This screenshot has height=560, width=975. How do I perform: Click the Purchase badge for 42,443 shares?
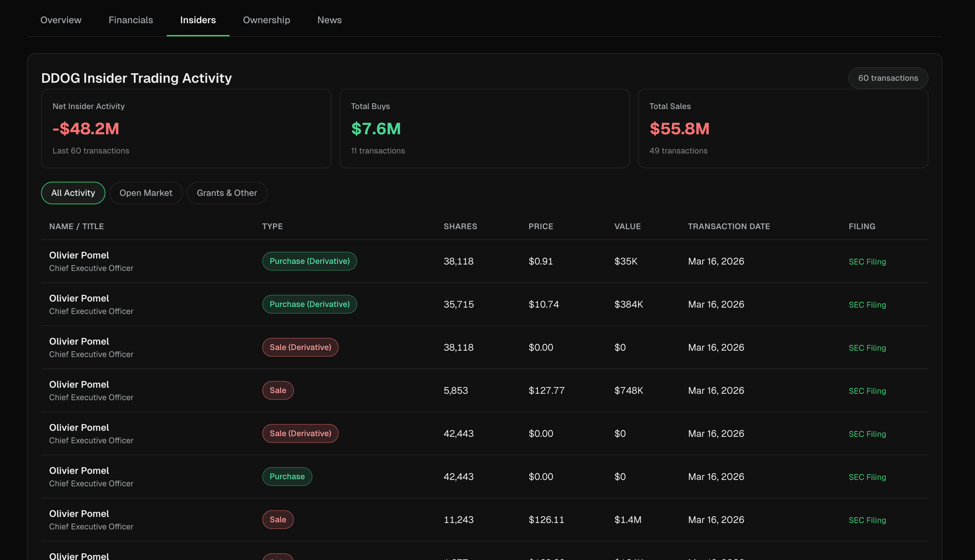287,477
